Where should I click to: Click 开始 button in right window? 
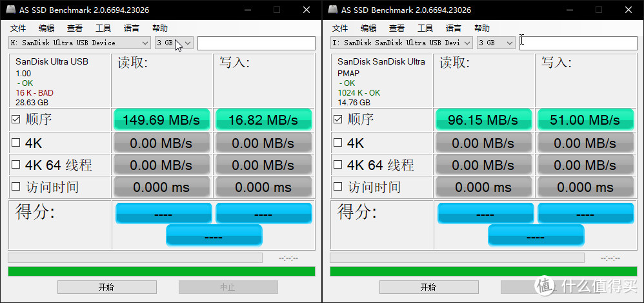[x=428, y=287]
